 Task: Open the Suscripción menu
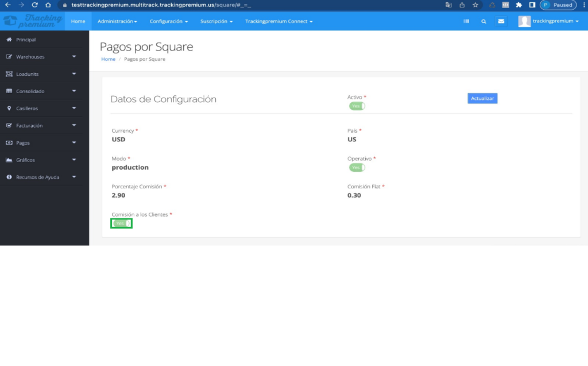point(216,21)
